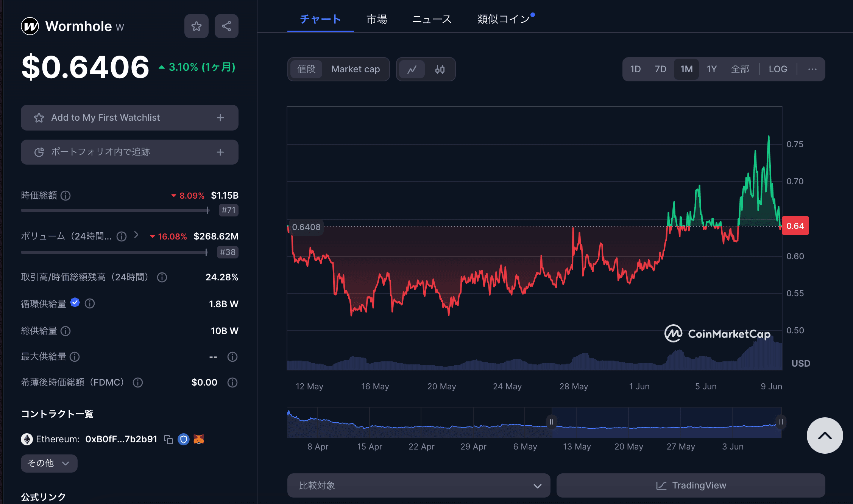Click plus icon on ポートフォリオ内で追跡
Viewport: 853px width, 504px height.
[x=220, y=152]
